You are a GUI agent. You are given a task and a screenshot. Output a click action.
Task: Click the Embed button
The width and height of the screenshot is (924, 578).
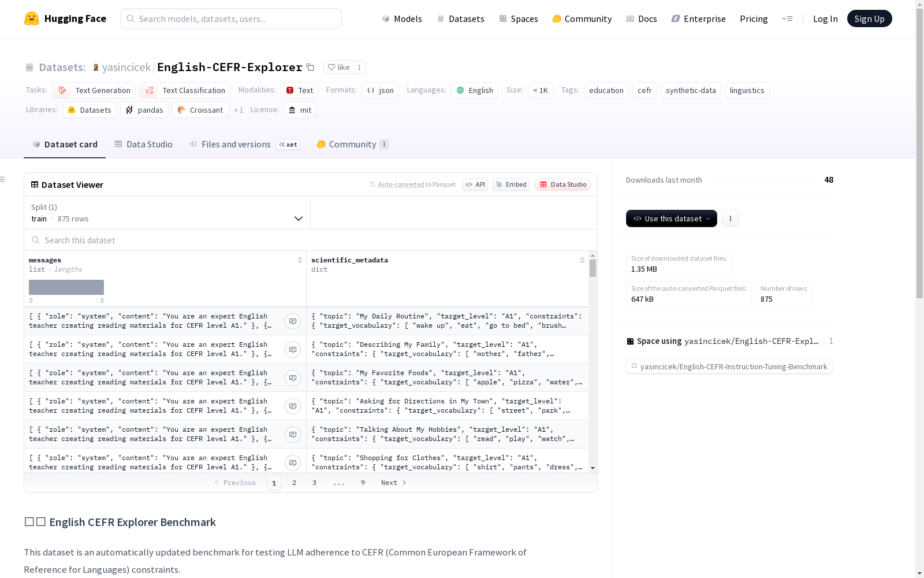511,184
